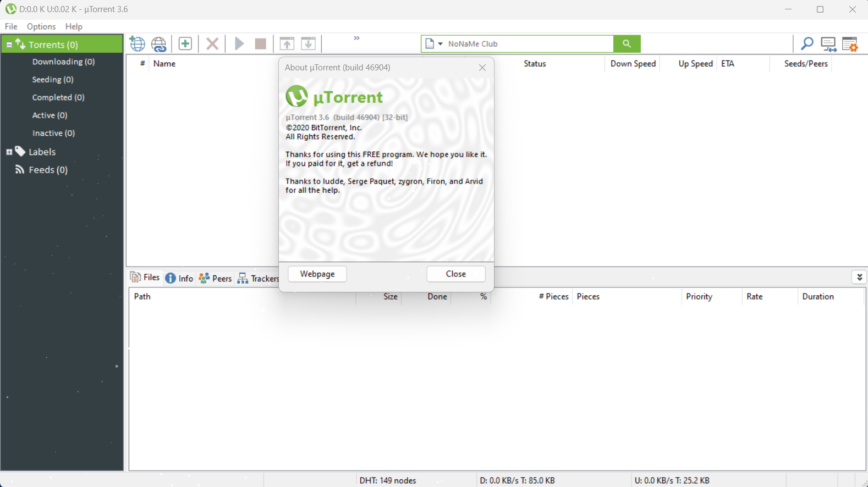Click Start torrent play icon
Screen dimensions: 868x487
pyautogui.click(x=239, y=43)
